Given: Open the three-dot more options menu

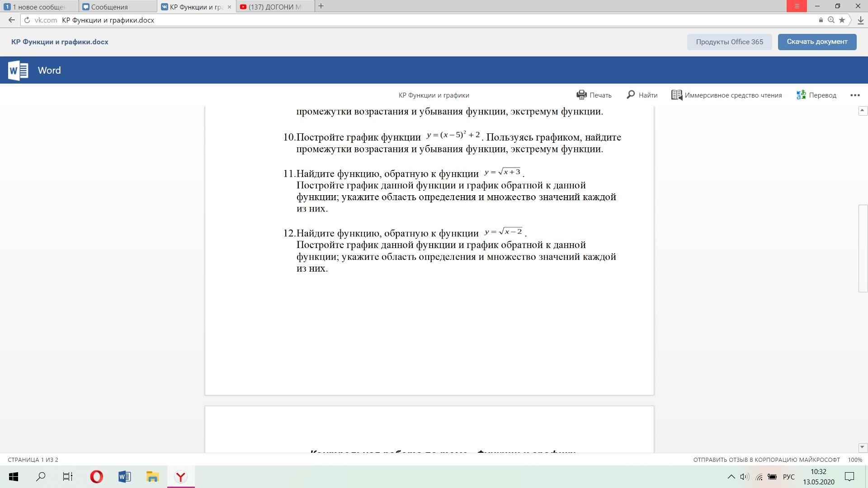Looking at the screenshot, I should (x=854, y=95).
